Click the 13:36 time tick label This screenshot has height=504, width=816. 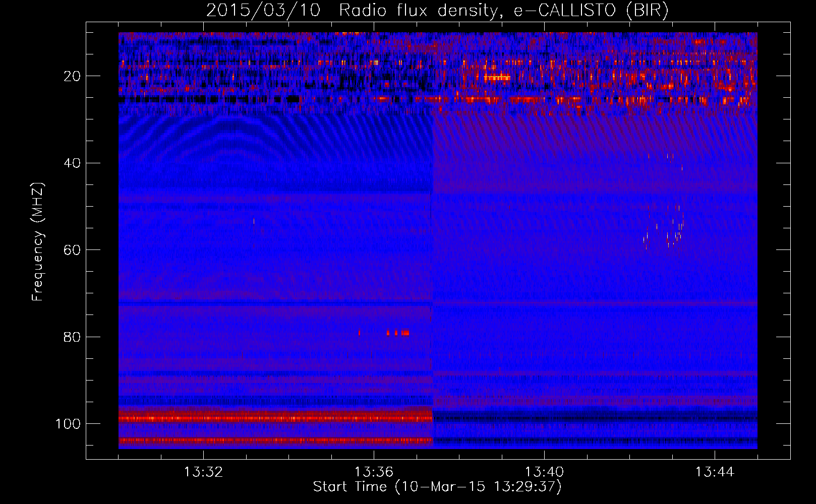(x=374, y=472)
